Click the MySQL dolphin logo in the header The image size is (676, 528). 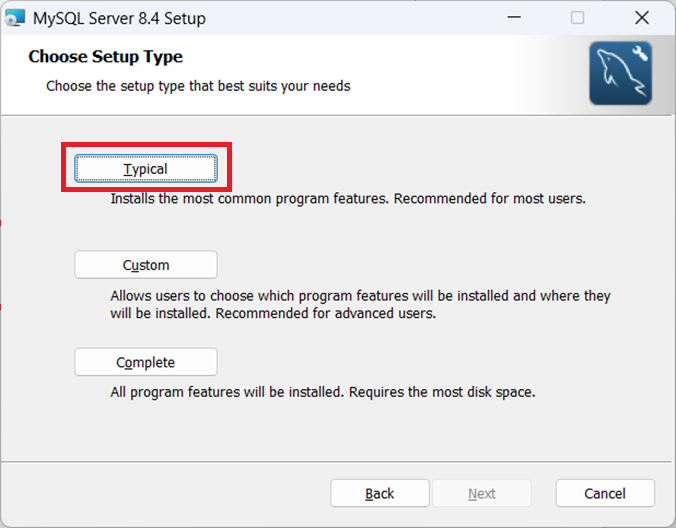(620, 74)
